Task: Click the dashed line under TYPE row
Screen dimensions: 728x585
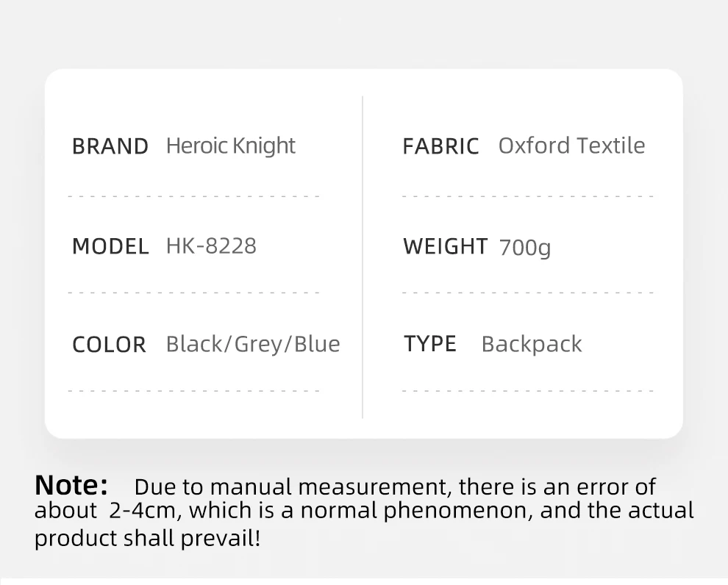Action: 527,391
